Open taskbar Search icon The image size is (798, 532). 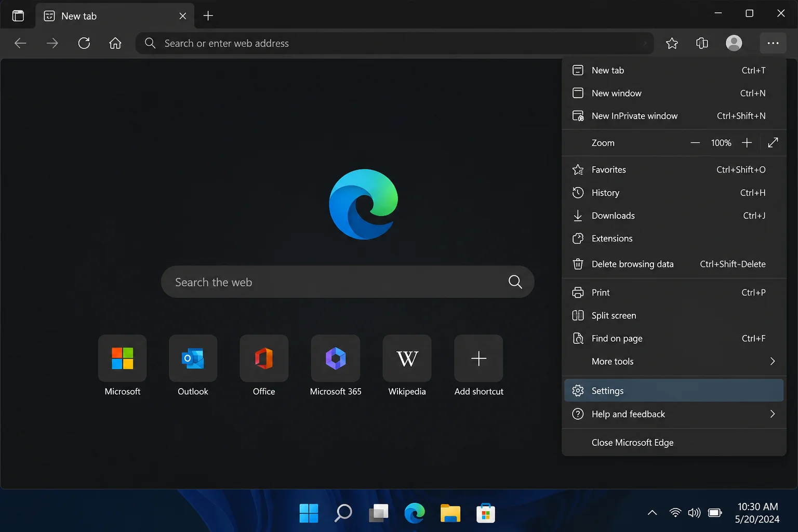tap(343, 513)
